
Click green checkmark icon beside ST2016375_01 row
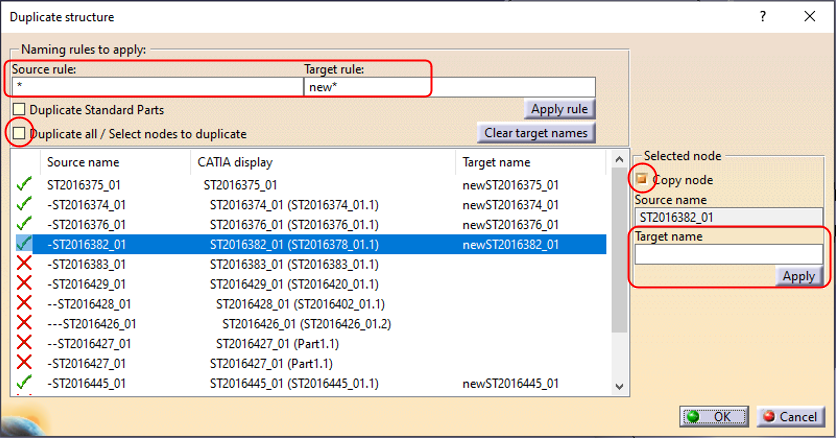click(x=25, y=184)
